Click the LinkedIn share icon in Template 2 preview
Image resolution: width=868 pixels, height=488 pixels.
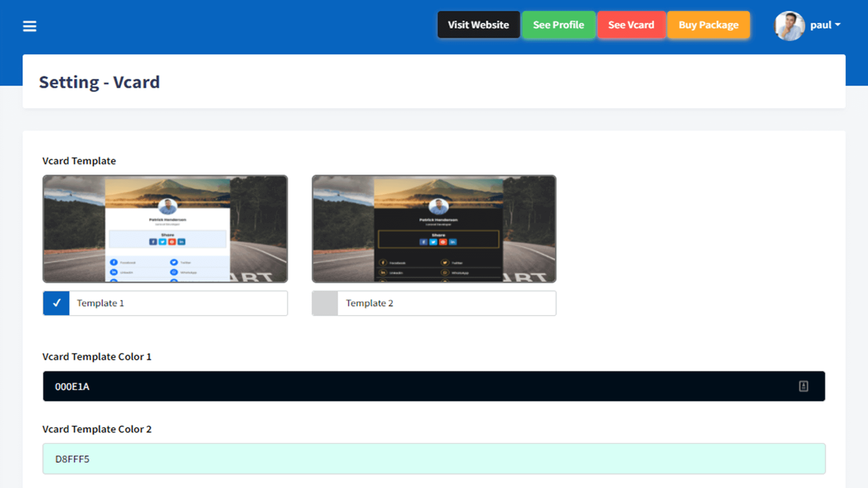pos(453,242)
